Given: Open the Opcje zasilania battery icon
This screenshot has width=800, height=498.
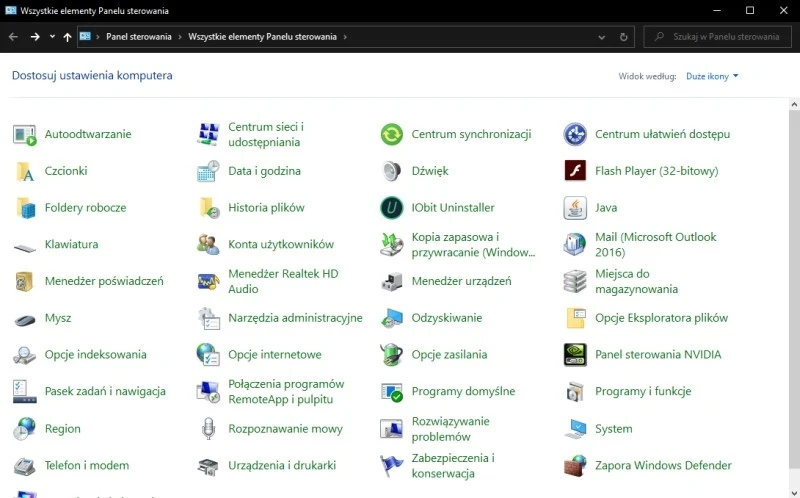Looking at the screenshot, I should pyautogui.click(x=392, y=355).
